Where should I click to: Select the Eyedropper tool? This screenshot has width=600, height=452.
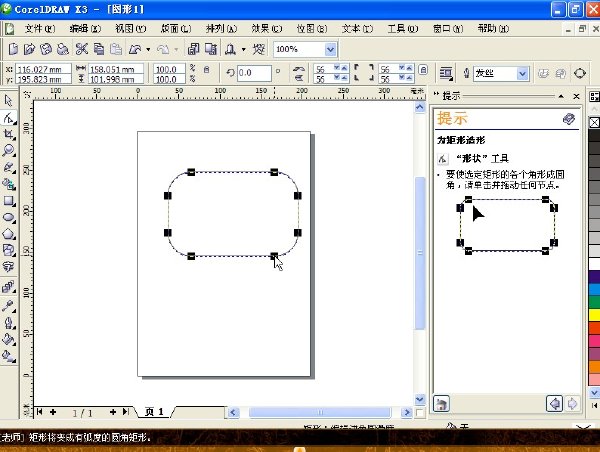pyautogui.click(x=8, y=305)
